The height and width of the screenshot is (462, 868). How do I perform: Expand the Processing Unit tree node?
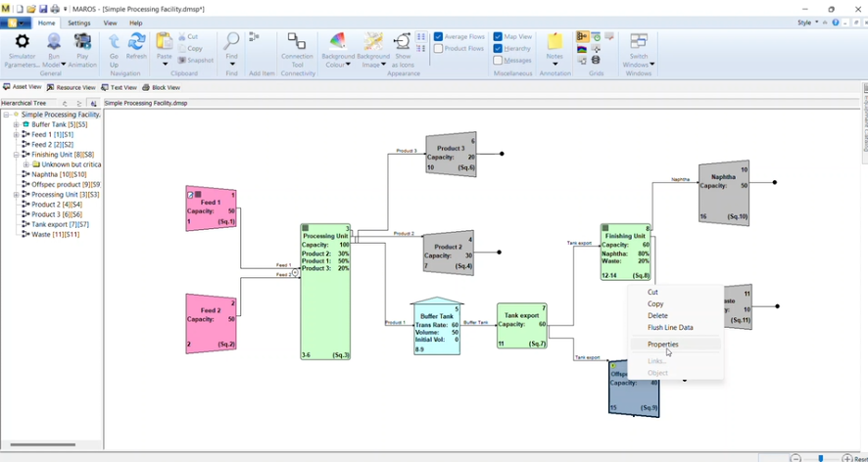pos(17,195)
